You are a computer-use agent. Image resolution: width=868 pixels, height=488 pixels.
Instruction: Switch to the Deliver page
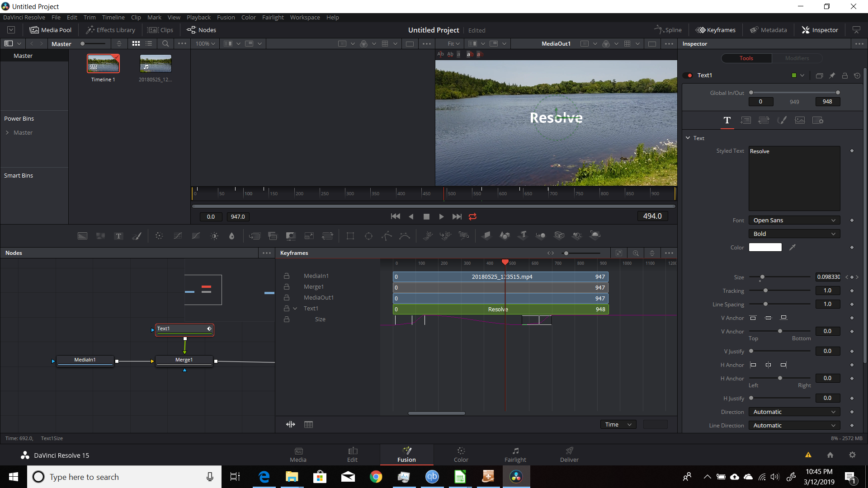coord(569,455)
